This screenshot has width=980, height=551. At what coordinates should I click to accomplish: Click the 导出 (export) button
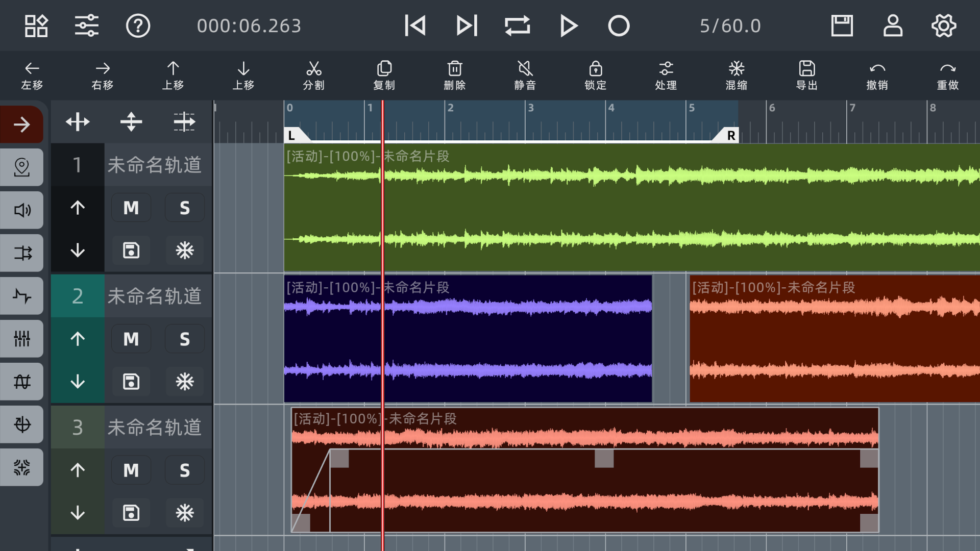(806, 75)
